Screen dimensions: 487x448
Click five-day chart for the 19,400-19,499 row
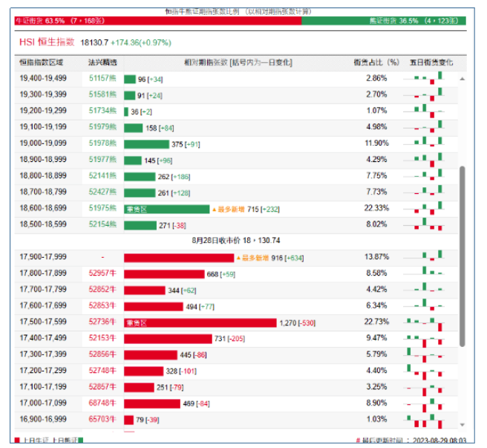click(x=425, y=77)
